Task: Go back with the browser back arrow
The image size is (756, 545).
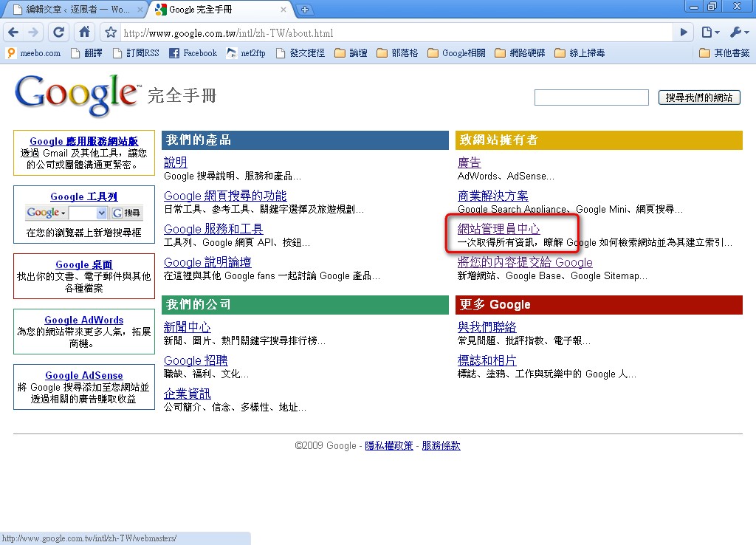Action: pyautogui.click(x=13, y=32)
